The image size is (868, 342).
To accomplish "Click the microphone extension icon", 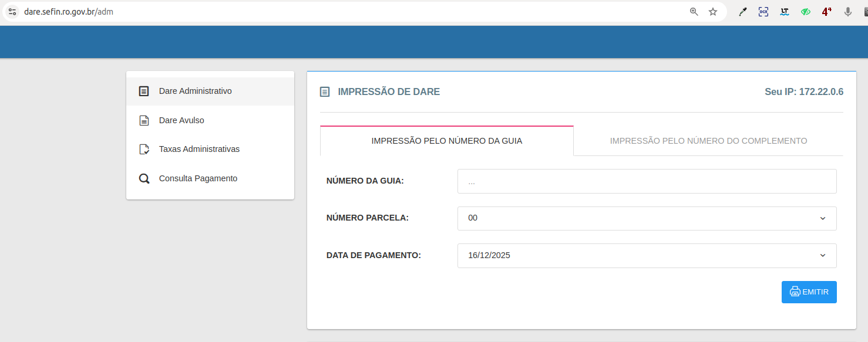I will pos(848,12).
